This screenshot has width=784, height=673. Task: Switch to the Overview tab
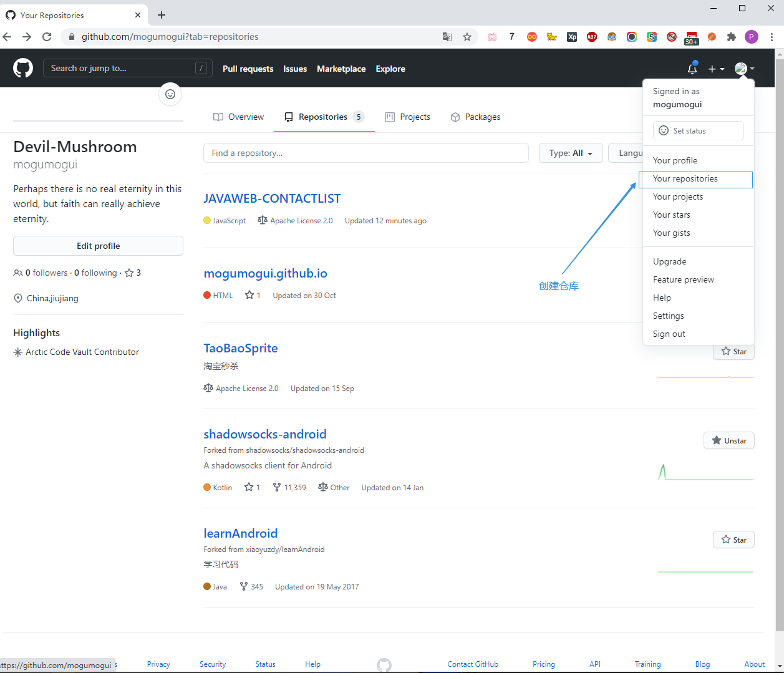[238, 117]
